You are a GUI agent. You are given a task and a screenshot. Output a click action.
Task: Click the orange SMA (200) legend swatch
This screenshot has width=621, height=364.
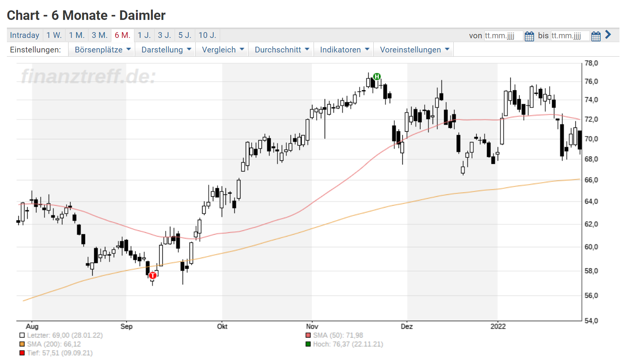(22, 344)
